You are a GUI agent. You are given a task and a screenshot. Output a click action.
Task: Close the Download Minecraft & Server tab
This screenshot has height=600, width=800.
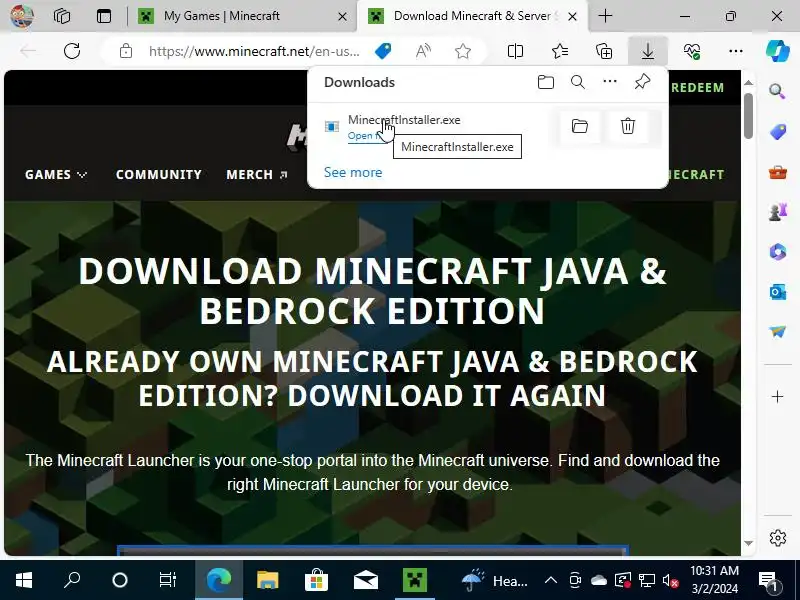click(572, 16)
